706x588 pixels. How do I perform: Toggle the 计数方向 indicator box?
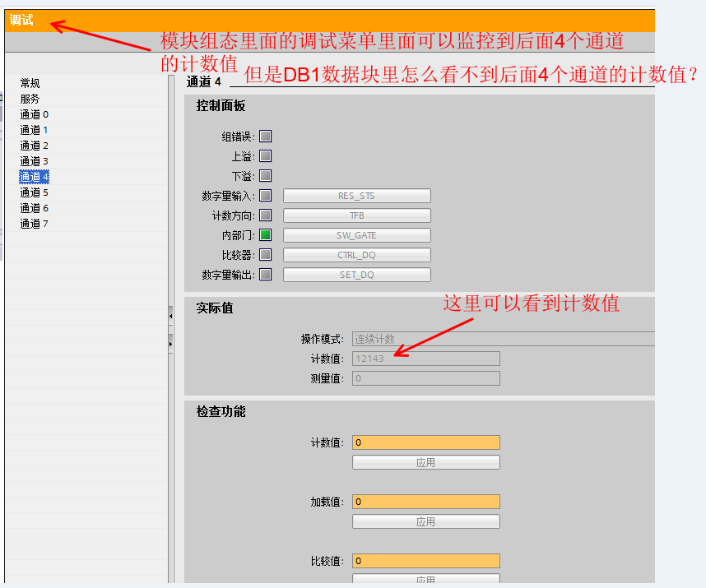(265, 215)
